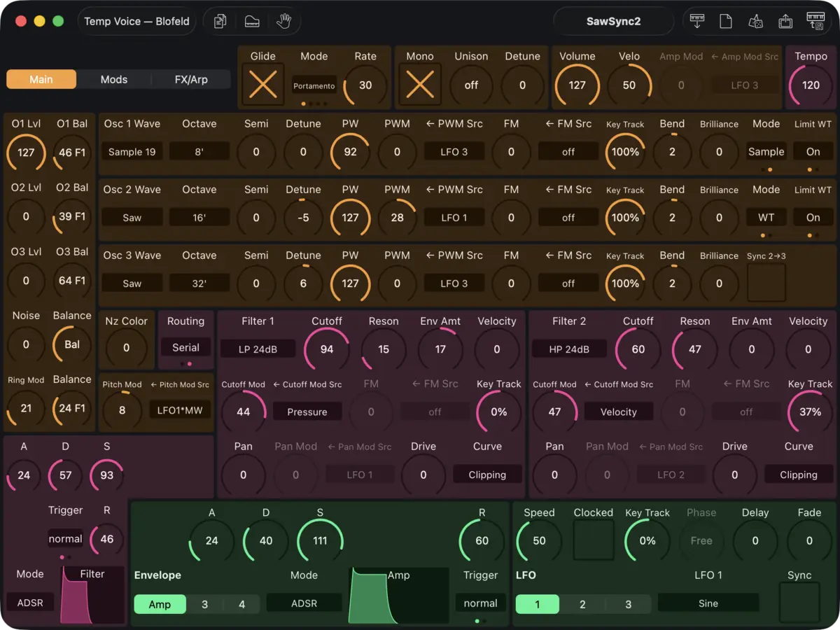840x630 pixels.
Task: Adjust Amp envelope S knob at 111
Action: click(x=320, y=540)
